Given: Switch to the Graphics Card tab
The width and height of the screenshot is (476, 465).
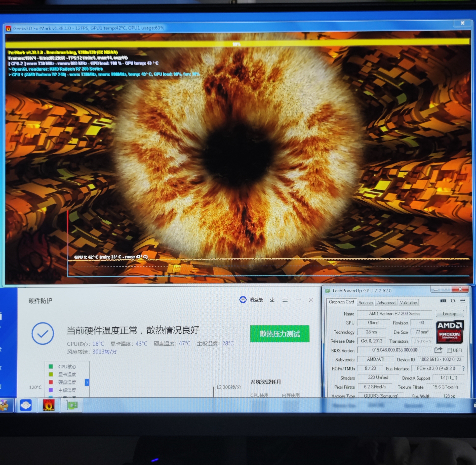Looking at the screenshot, I should [x=341, y=302].
